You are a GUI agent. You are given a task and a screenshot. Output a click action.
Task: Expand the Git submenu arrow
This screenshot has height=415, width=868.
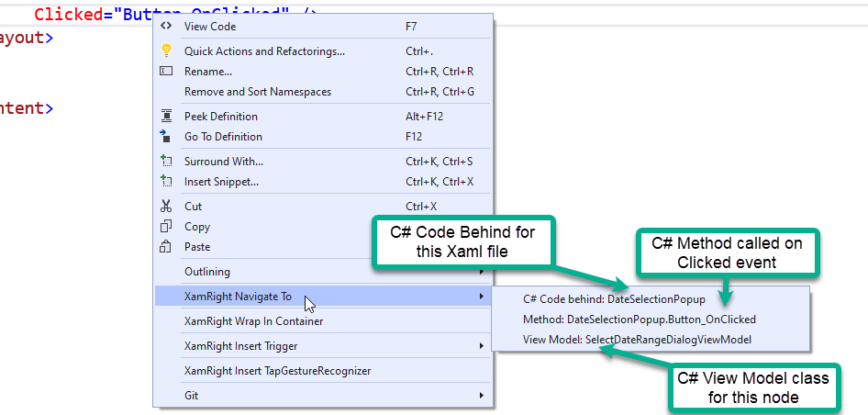point(482,395)
